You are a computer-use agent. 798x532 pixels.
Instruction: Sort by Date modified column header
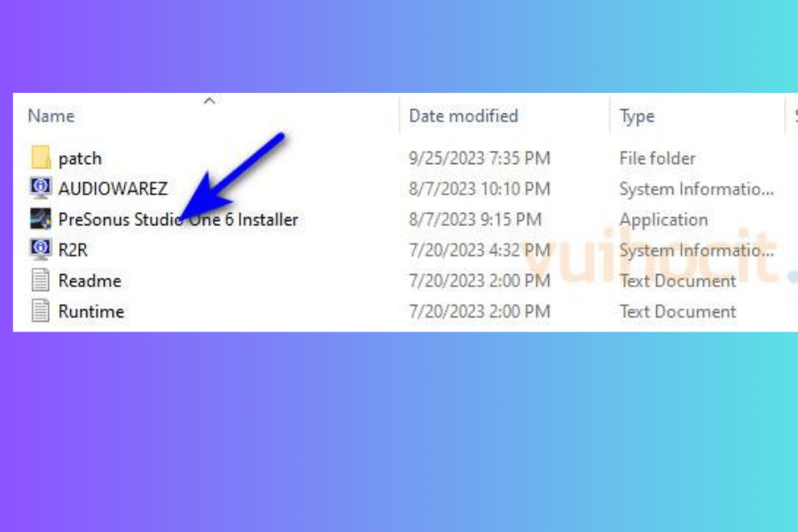point(463,116)
